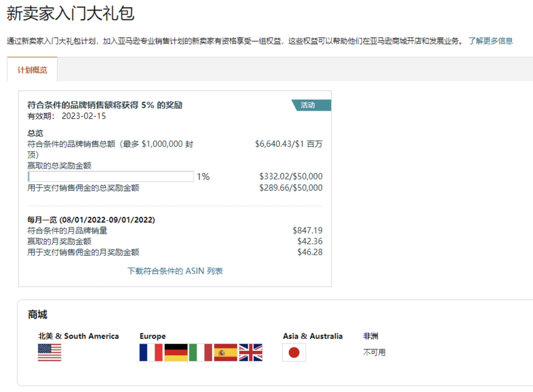
Task: Click the 商城 section heading
Action: coord(38,315)
